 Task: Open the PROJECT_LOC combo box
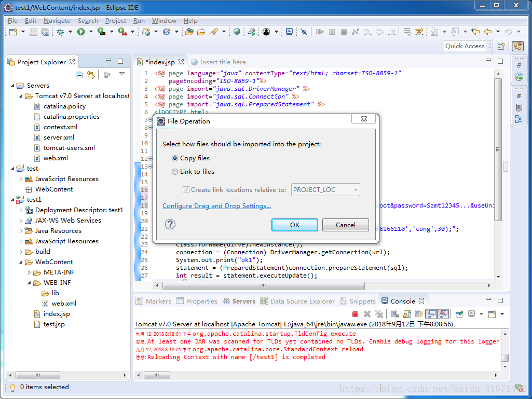click(x=325, y=190)
